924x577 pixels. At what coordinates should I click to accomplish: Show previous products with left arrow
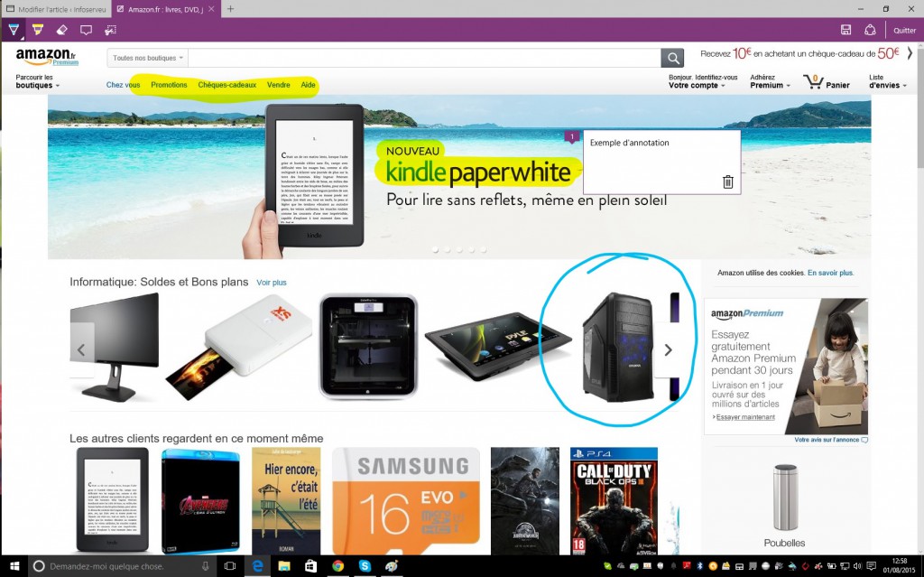point(81,349)
